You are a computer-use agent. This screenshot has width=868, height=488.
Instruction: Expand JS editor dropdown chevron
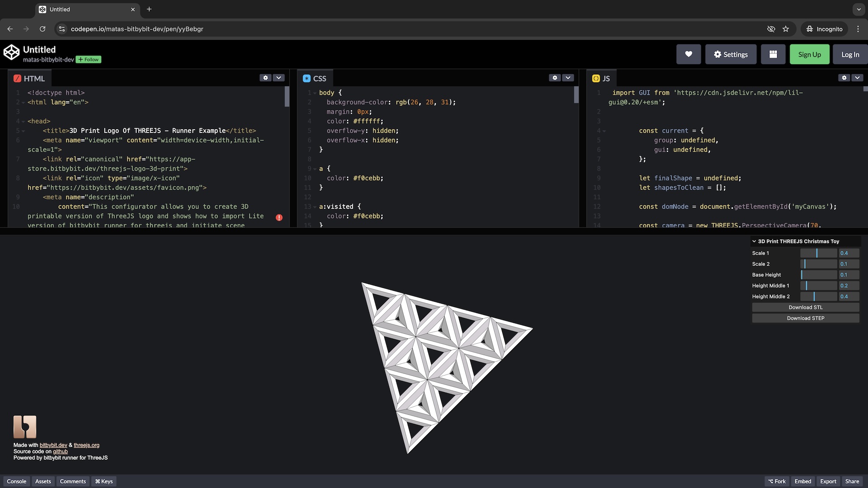(857, 78)
